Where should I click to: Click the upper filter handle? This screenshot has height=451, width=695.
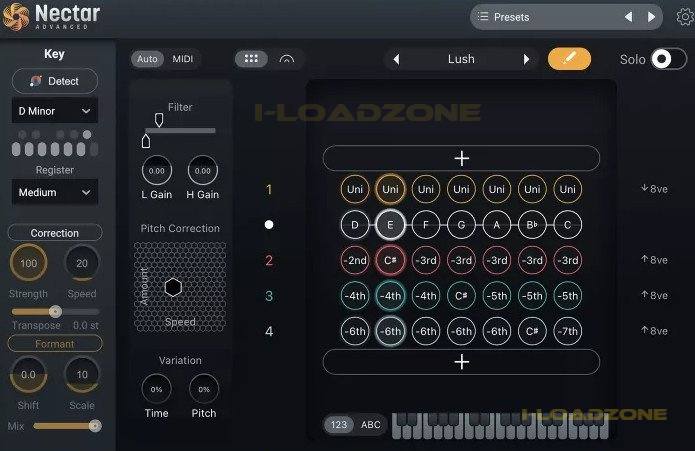pos(159,120)
